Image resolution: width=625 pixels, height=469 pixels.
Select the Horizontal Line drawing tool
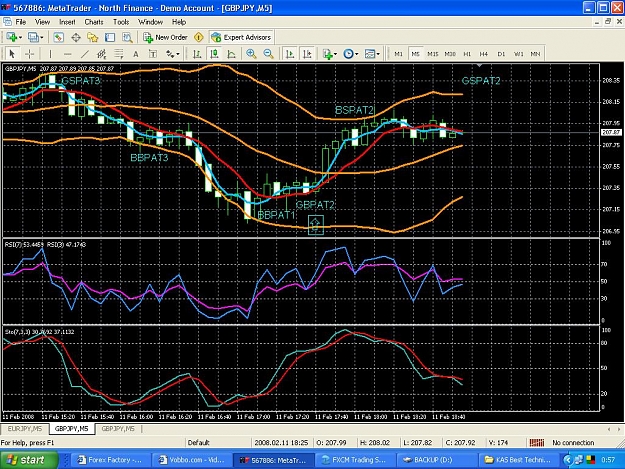coord(68,54)
